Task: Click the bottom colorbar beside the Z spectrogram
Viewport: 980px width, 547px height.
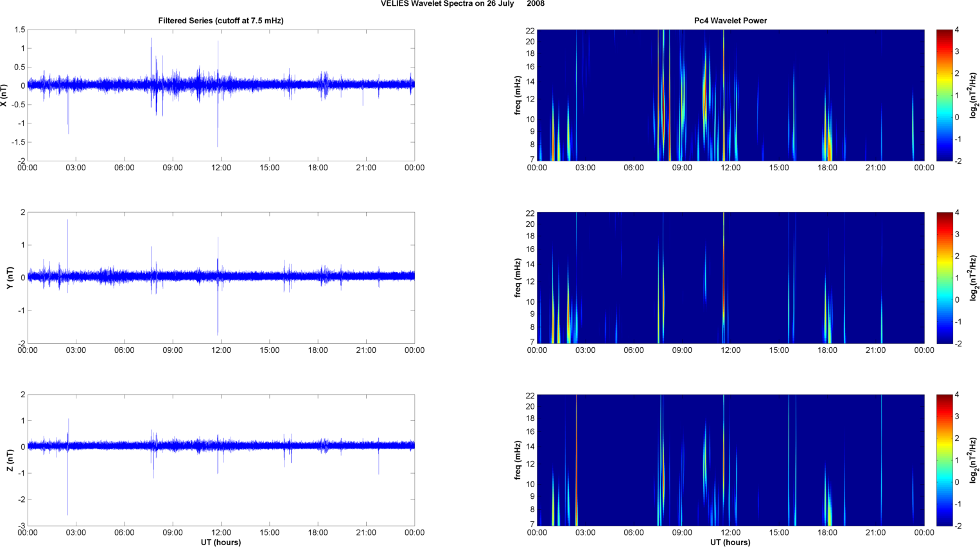Action: [944, 460]
